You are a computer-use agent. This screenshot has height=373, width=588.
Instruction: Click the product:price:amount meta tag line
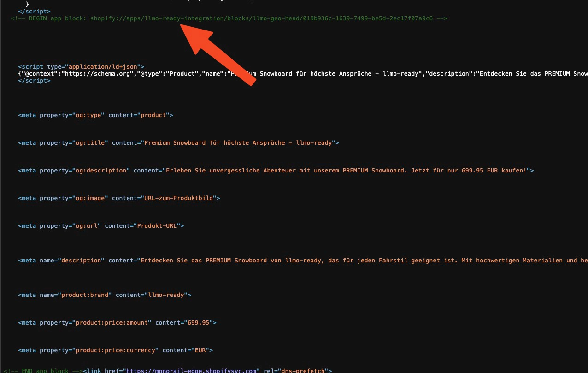click(x=117, y=323)
